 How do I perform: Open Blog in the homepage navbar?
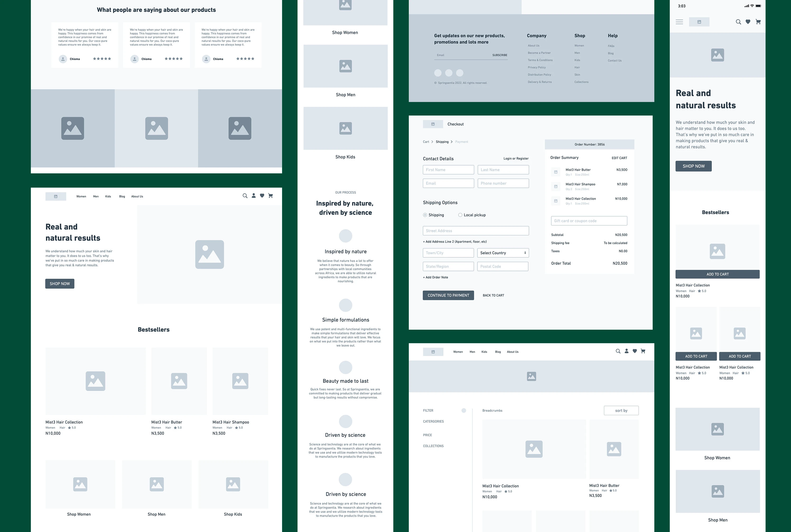(122, 196)
